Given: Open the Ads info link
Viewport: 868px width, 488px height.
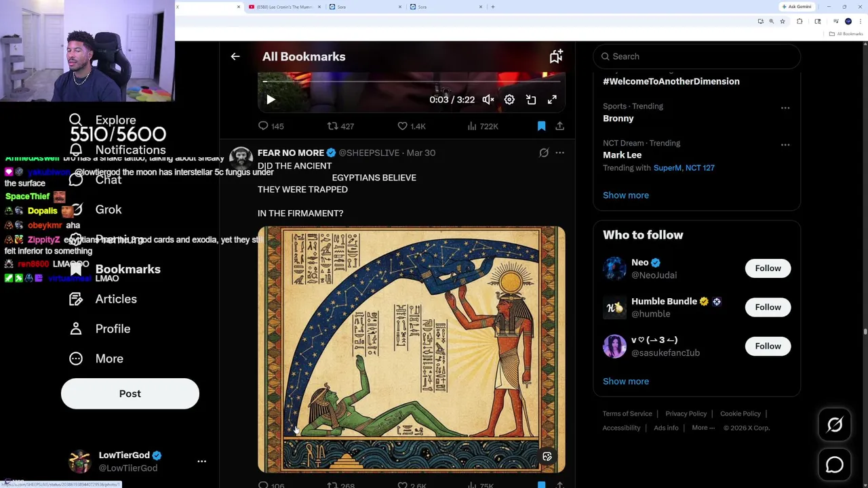Looking at the screenshot, I should click(x=666, y=428).
